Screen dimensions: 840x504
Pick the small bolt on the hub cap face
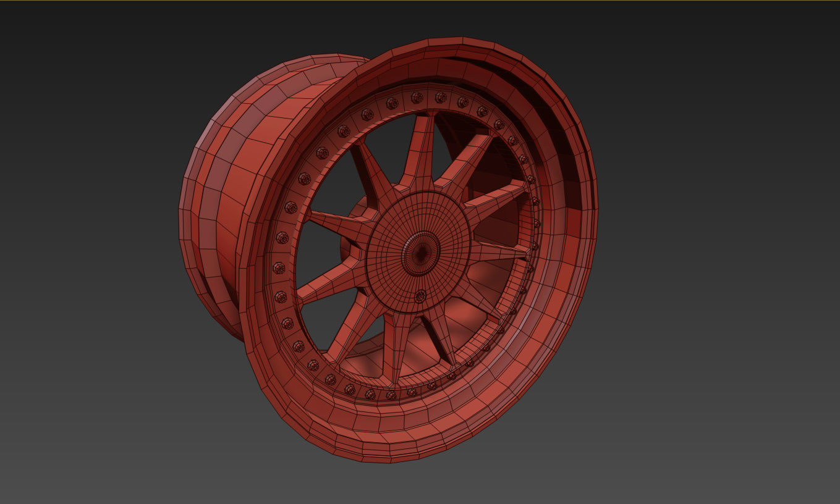420,296
